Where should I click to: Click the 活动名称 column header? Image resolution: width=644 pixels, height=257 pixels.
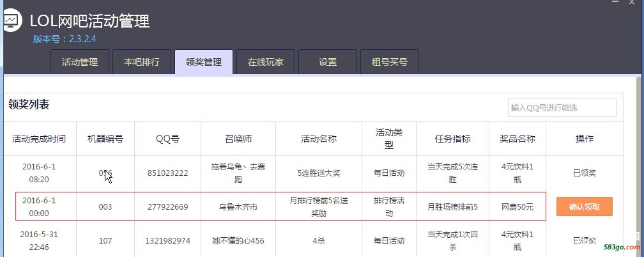click(319, 139)
